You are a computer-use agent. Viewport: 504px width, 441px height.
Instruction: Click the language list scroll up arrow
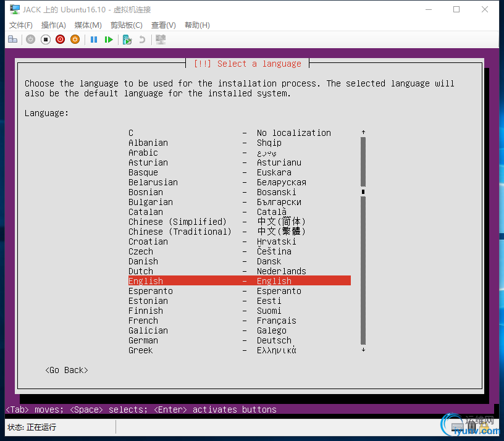click(363, 132)
